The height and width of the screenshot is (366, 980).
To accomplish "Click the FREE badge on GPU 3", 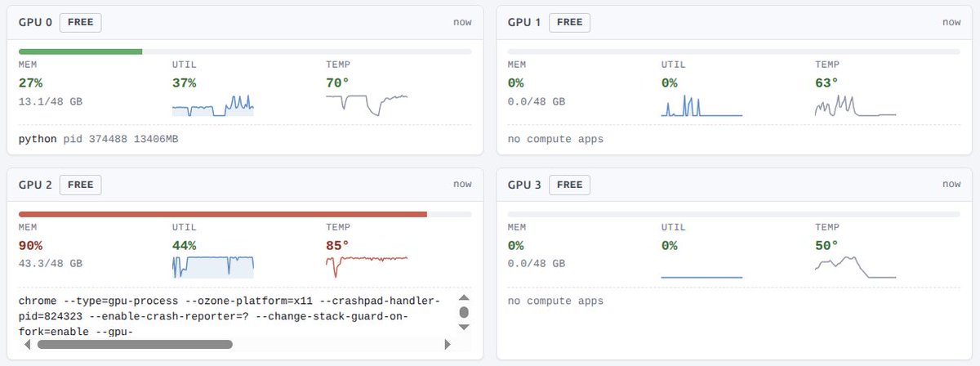I will 569,185.
